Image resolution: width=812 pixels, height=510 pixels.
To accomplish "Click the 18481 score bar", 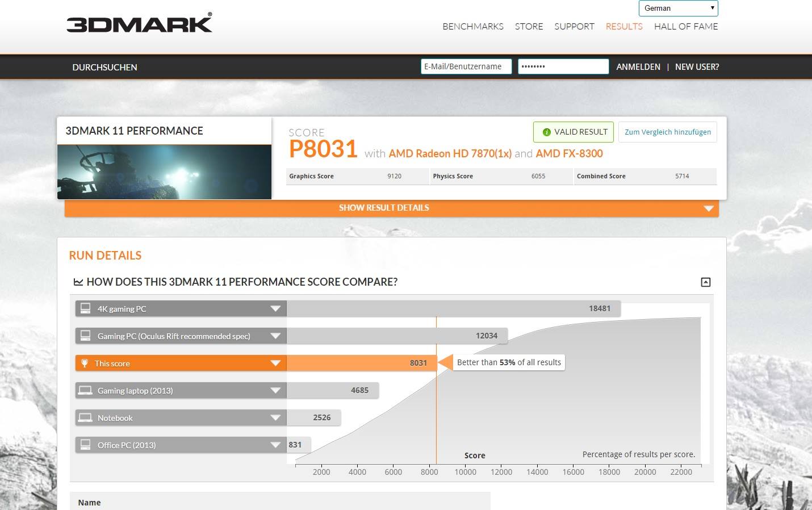I will 454,308.
